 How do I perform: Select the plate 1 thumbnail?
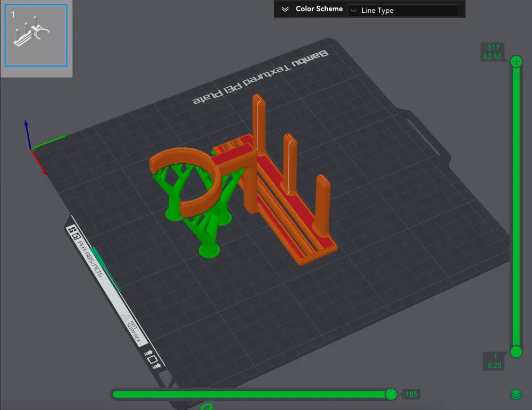36,35
